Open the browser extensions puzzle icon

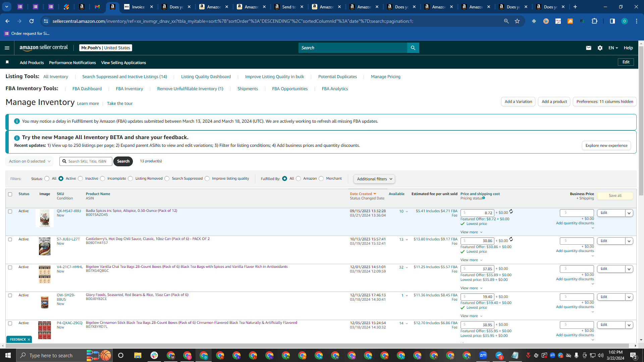coord(594,21)
